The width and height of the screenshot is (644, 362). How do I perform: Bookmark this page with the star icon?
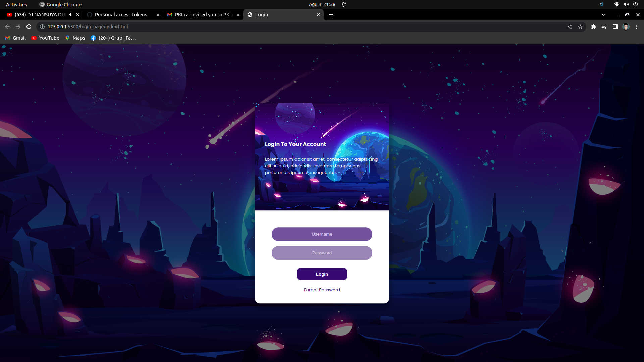click(x=581, y=27)
